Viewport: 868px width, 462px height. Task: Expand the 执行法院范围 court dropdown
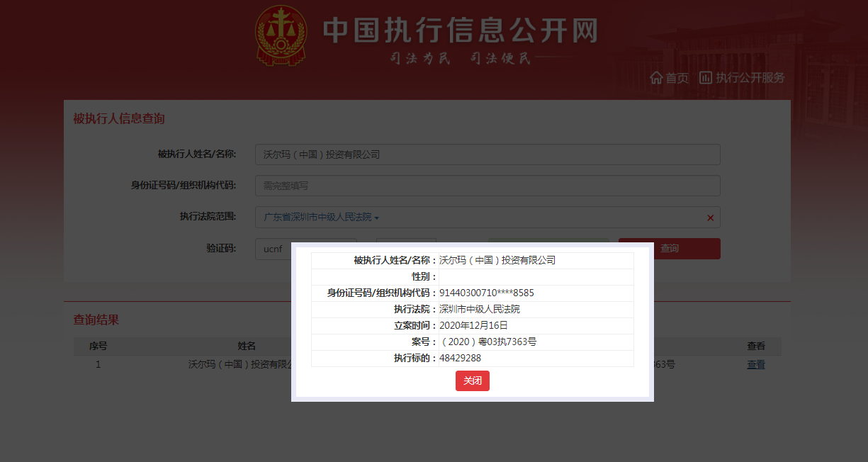[x=322, y=218]
